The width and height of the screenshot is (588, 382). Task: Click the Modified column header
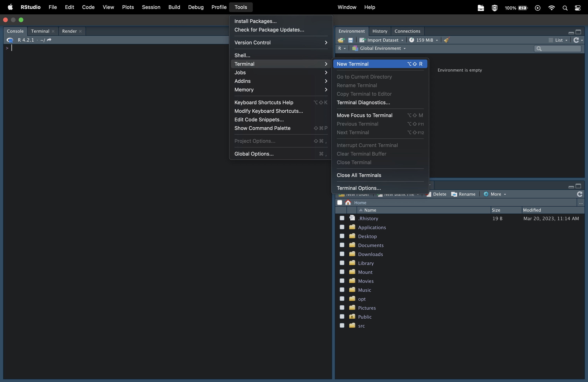point(553,210)
